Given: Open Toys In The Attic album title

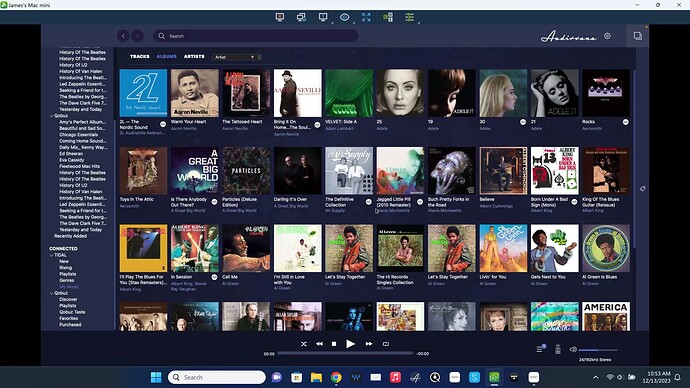Looking at the screenshot, I should pos(136,199).
